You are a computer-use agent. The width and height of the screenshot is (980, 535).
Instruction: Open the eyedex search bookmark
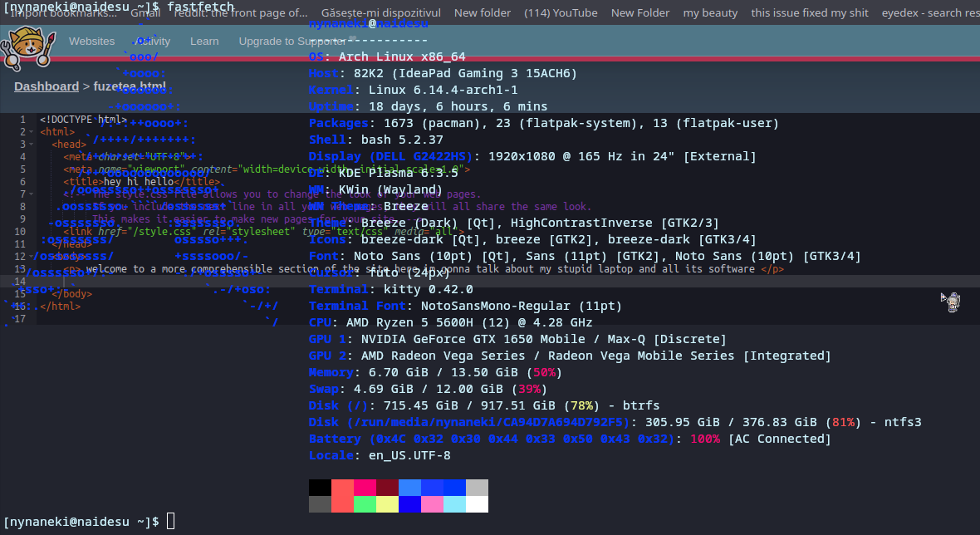pos(931,12)
